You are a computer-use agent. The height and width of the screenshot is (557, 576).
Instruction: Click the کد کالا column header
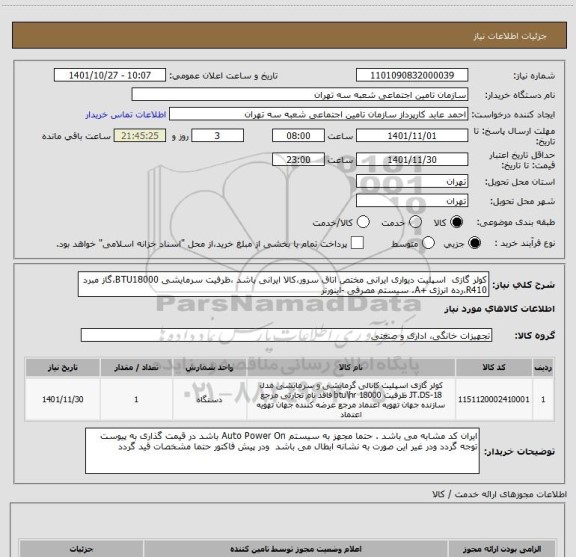click(494, 367)
